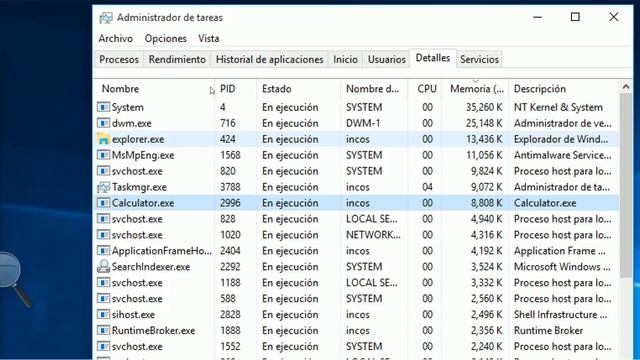Click the sihost.exe process icon
640x360 pixels.
103,314
